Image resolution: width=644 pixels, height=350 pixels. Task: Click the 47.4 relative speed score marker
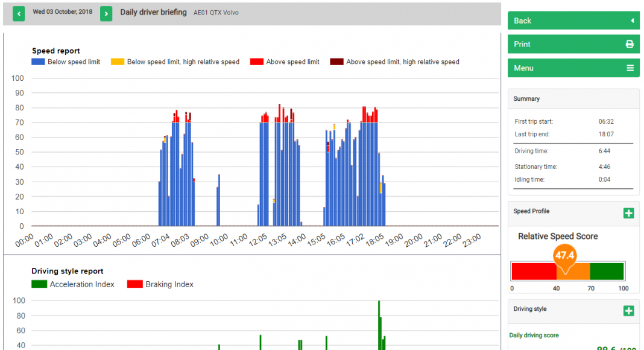click(564, 256)
